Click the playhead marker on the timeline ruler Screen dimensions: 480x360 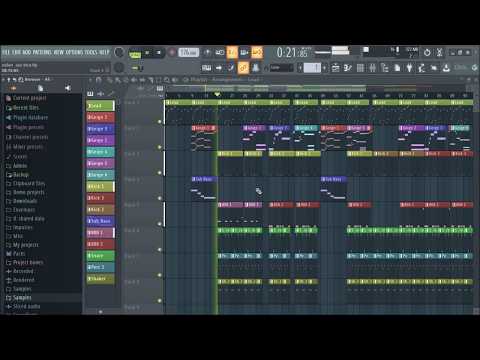pyautogui.click(x=218, y=95)
